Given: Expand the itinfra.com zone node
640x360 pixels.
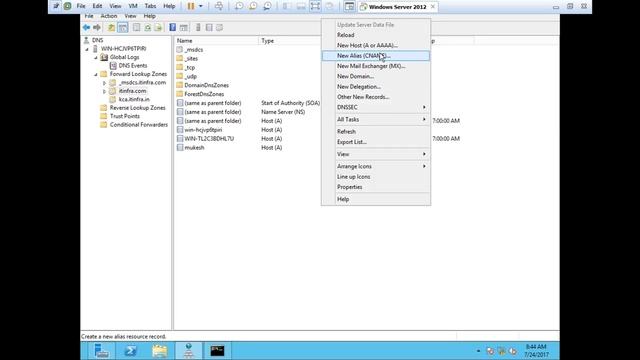Looking at the screenshot, I should click(x=104, y=91).
